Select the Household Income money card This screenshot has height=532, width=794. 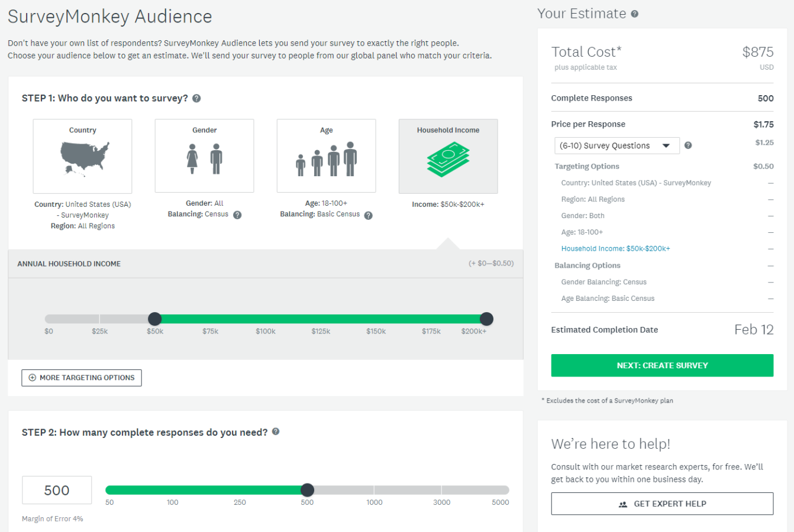tap(448, 156)
